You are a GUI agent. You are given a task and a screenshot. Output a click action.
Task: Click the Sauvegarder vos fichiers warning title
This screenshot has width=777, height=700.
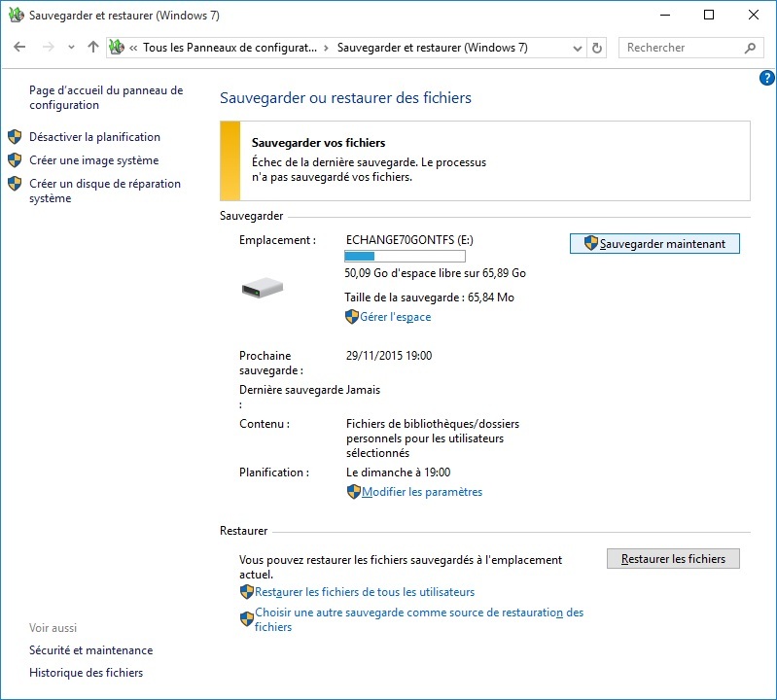point(319,143)
